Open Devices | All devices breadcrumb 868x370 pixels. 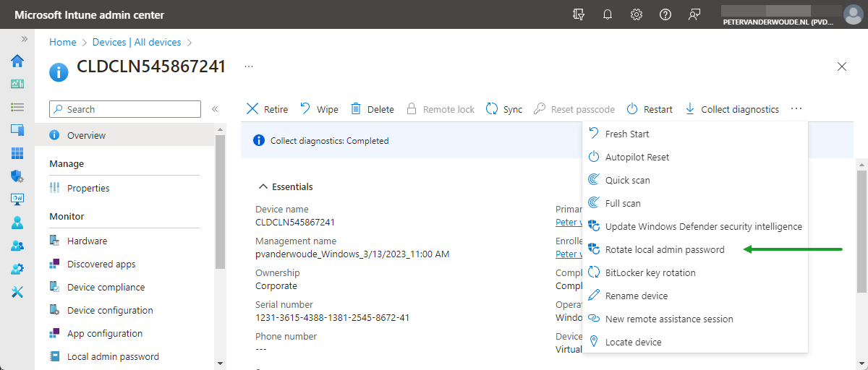point(137,42)
